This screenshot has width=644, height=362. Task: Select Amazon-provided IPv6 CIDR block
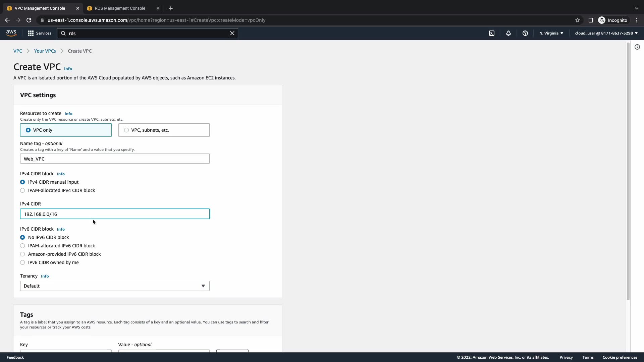pyautogui.click(x=22, y=254)
